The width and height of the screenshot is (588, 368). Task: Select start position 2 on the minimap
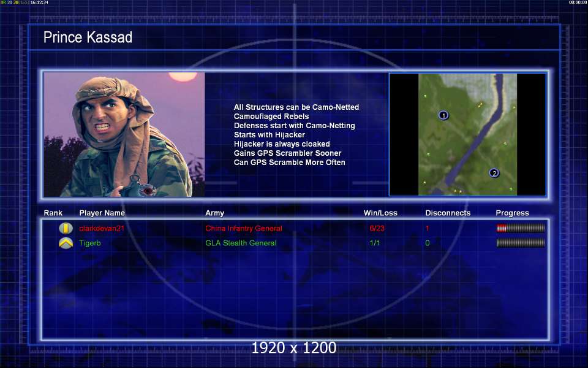tap(494, 173)
